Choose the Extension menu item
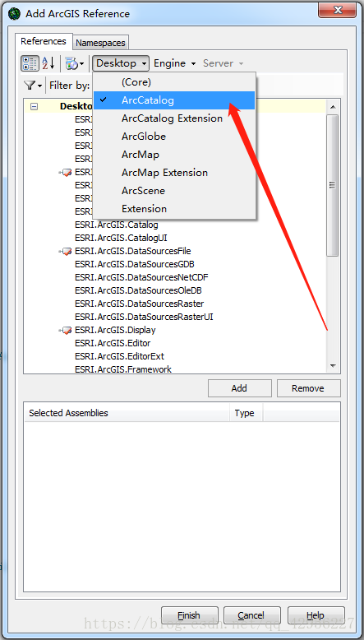 [x=174, y=209]
